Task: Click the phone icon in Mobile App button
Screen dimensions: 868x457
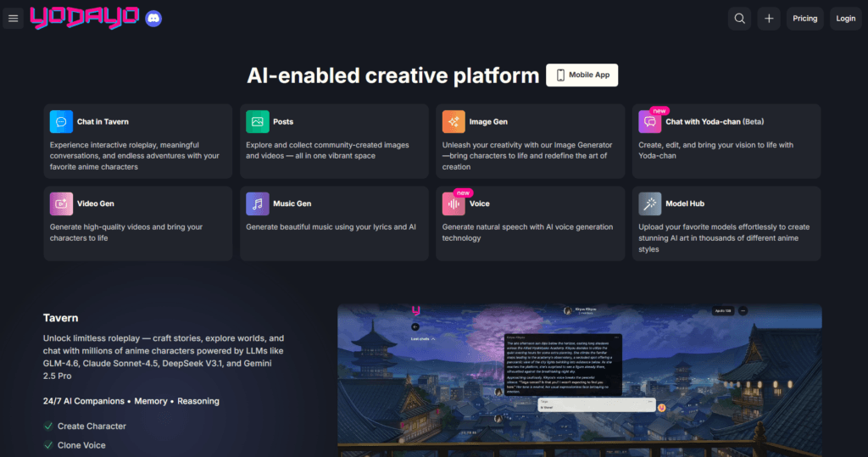Action: [x=560, y=75]
